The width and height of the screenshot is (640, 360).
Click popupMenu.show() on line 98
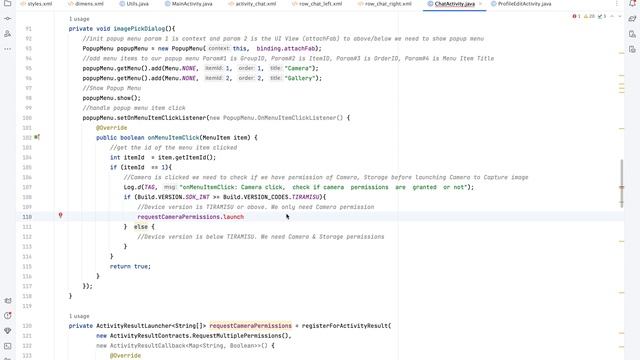click(111, 98)
